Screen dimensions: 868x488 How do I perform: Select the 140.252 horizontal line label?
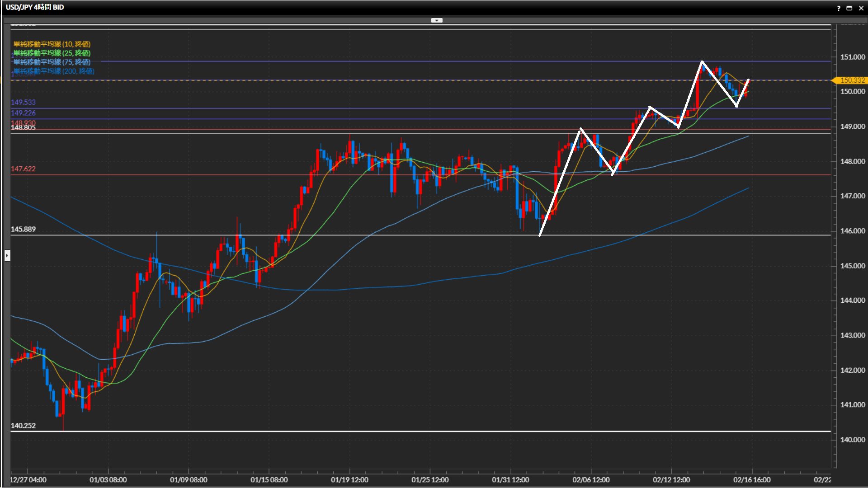(23, 425)
